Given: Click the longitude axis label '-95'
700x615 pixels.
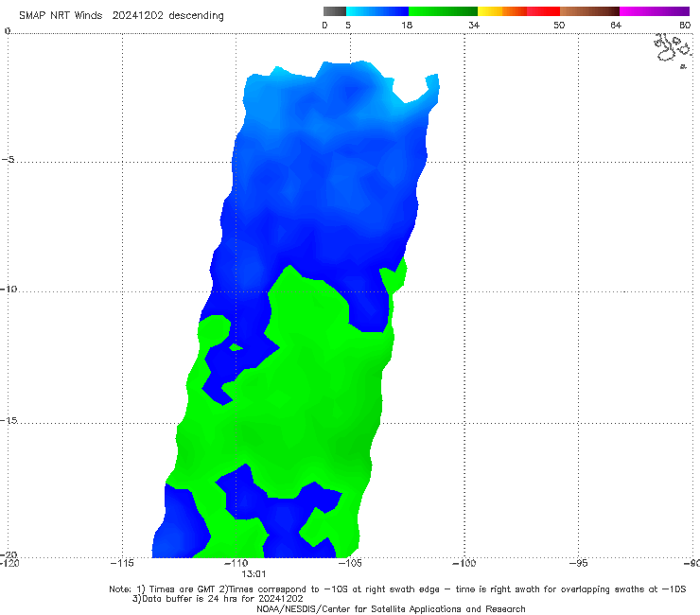Looking at the screenshot, I should pyautogui.click(x=578, y=563).
